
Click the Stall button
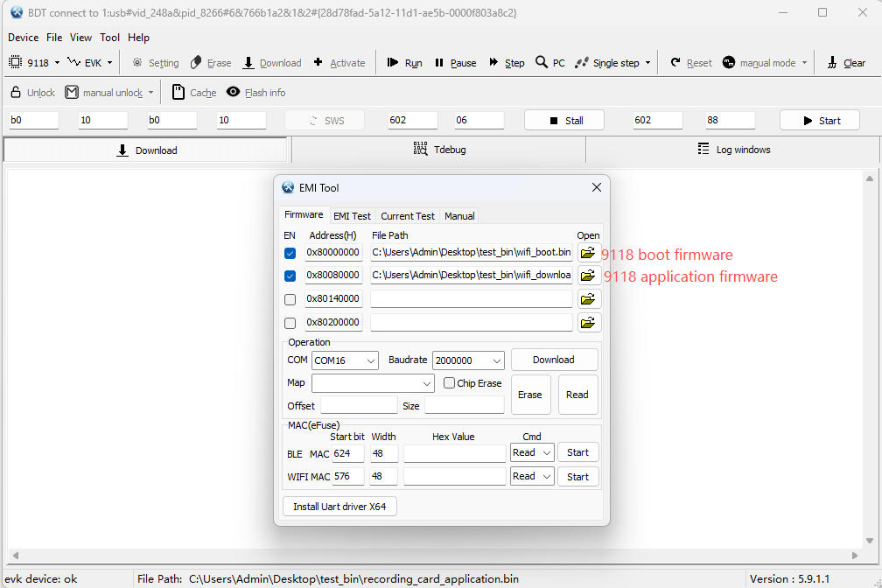click(564, 121)
